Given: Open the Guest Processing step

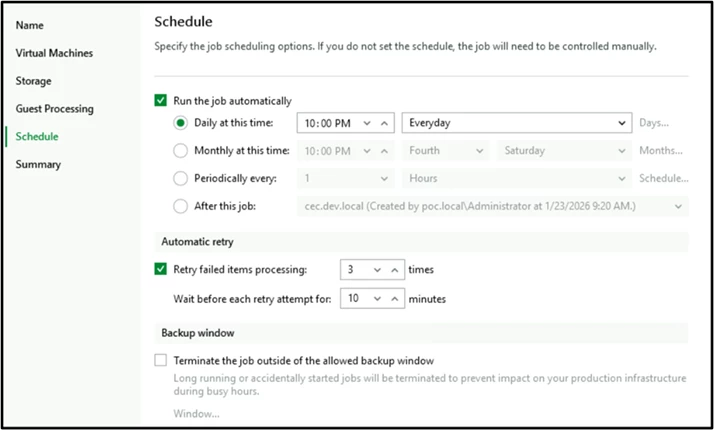Looking at the screenshot, I should pyautogui.click(x=54, y=108).
